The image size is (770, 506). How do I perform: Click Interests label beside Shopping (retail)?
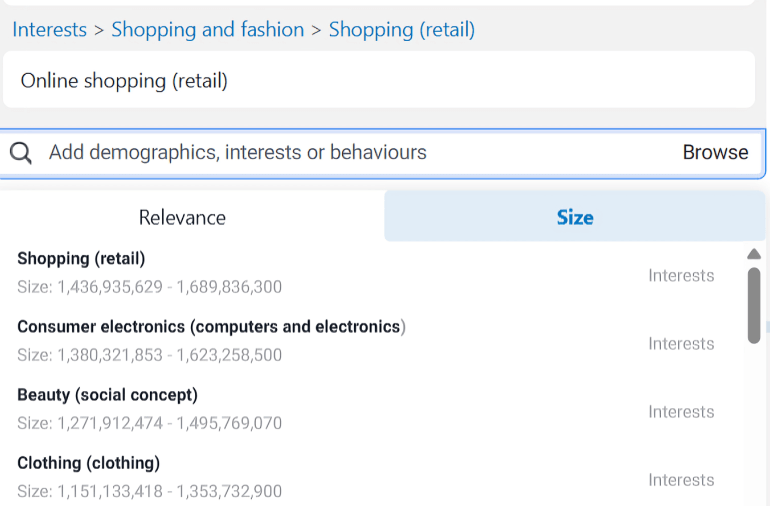point(681,276)
